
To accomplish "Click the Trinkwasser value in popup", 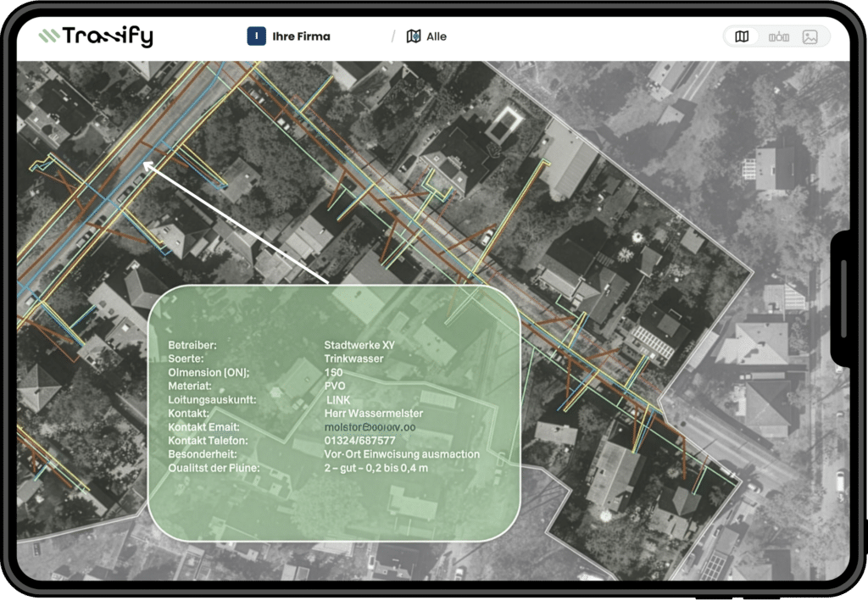I will (x=353, y=359).
